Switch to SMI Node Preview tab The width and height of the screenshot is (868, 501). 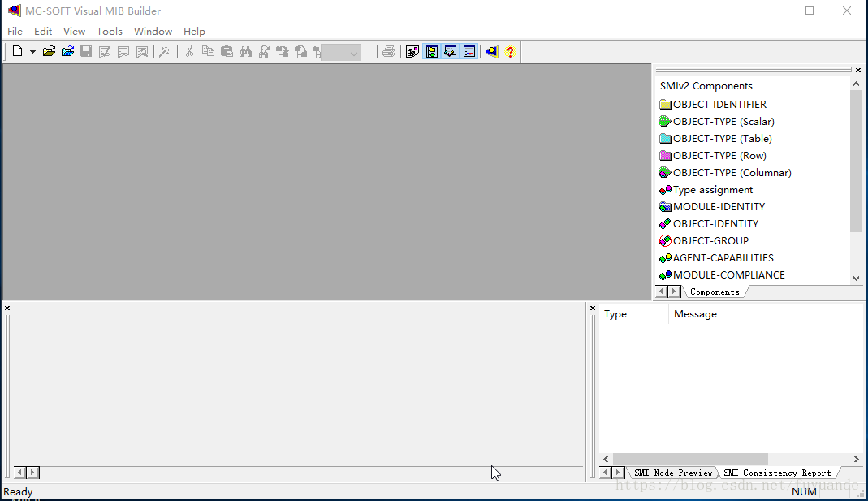[x=673, y=473]
